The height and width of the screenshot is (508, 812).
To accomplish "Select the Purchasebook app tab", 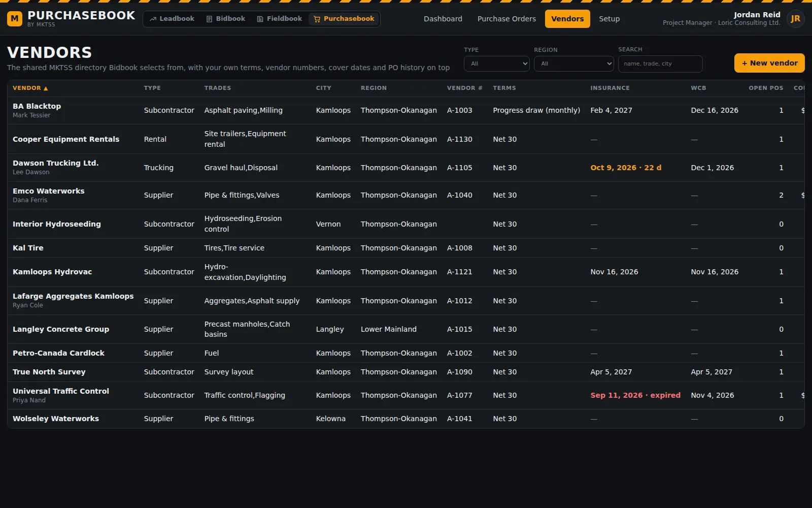I will tap(344, 19).
